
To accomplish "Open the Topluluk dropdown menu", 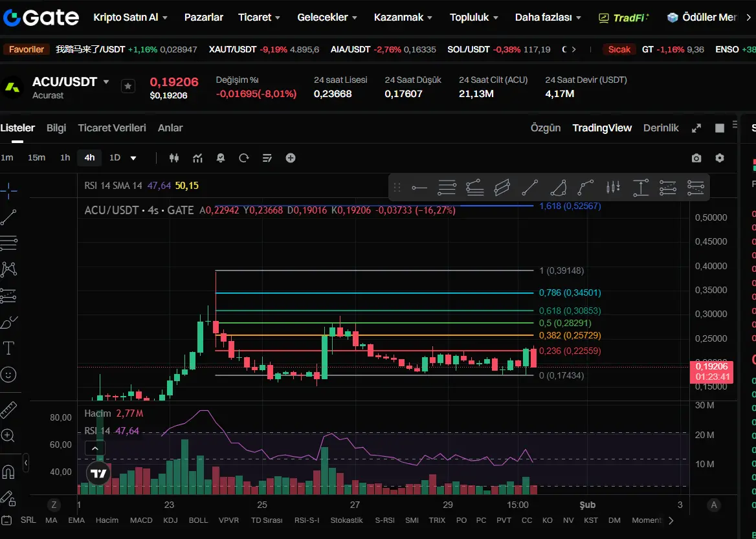I will [474, 17].
